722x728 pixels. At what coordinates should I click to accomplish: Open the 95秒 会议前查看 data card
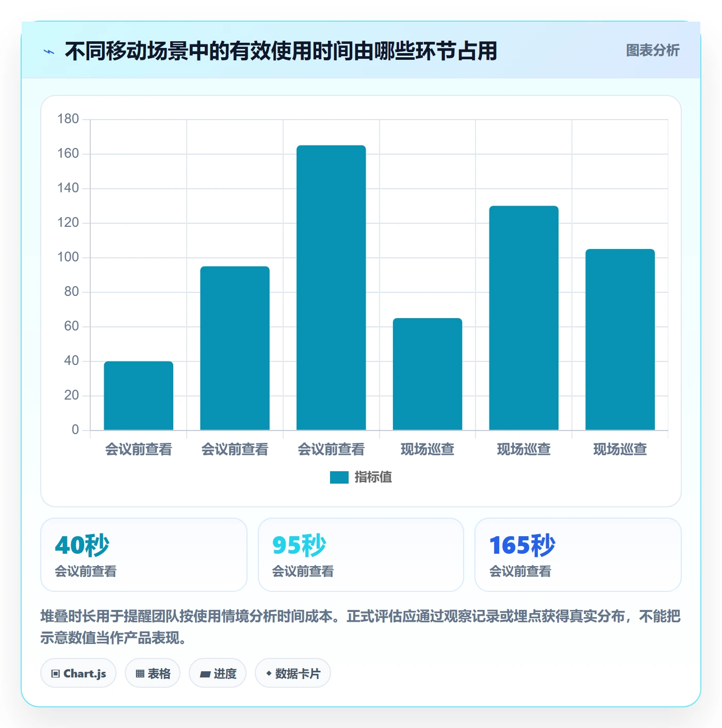coord(361,555)
